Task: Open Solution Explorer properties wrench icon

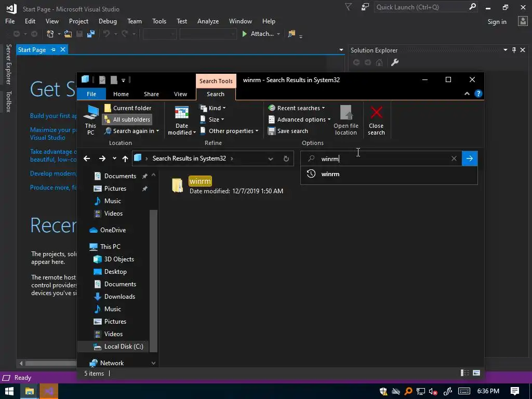Action: click(x=395, y=62)
